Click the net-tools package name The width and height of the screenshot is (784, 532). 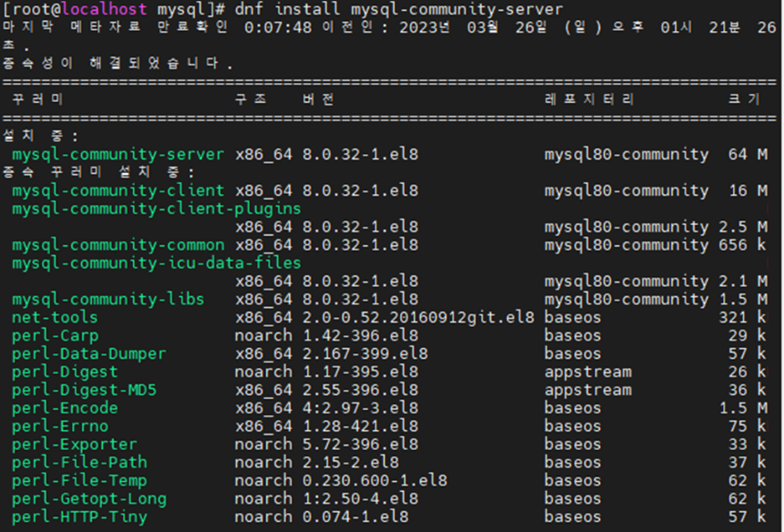click(x=55, y=318)
